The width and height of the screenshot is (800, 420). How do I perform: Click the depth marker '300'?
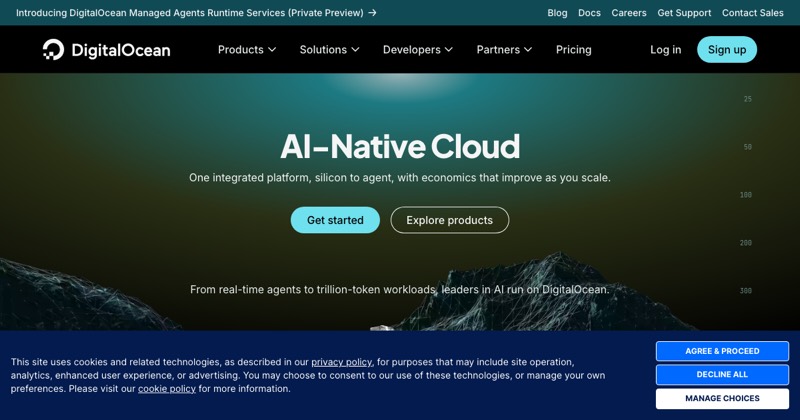click(x=745, y=291)
